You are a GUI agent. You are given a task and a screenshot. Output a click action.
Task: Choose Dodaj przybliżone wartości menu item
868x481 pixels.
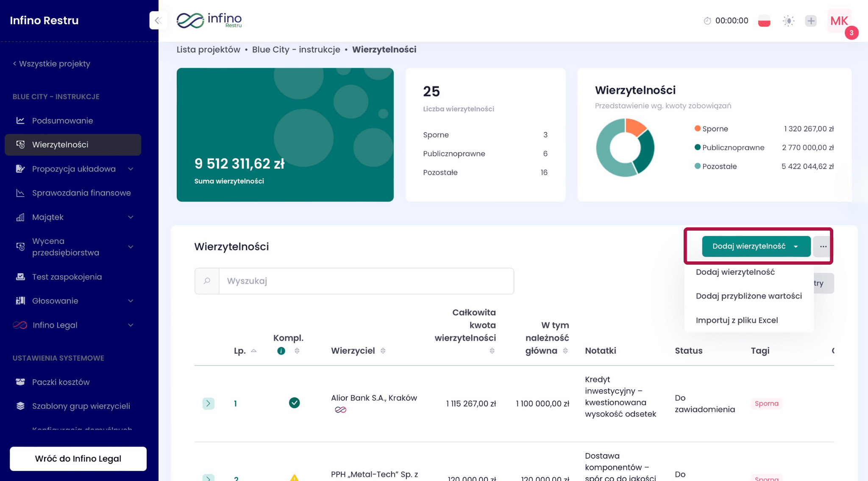click(748, 296)
